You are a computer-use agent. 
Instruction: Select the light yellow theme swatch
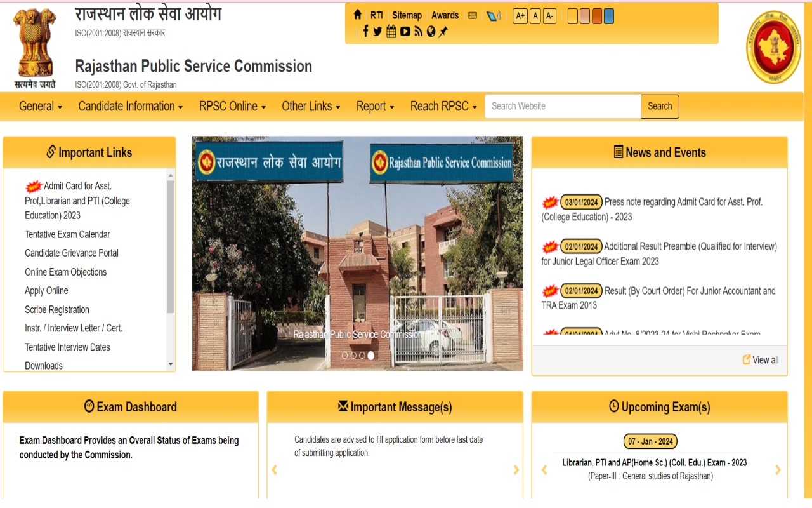[573, 16]
